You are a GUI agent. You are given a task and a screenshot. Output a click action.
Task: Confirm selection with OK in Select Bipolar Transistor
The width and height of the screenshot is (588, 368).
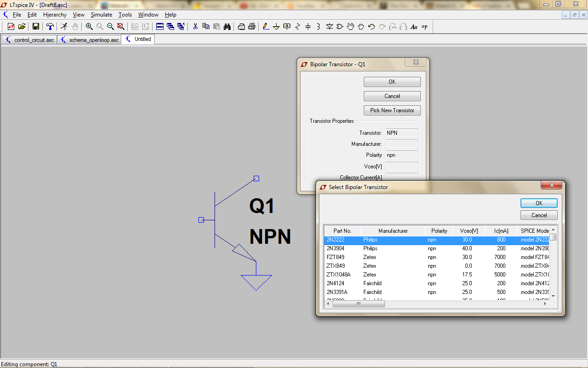click(538, 203)
